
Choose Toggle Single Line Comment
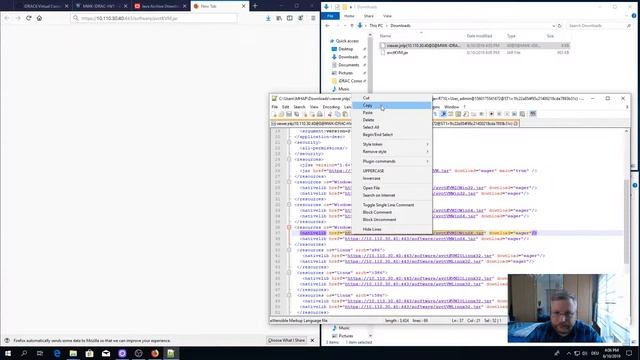click(392, 205)
